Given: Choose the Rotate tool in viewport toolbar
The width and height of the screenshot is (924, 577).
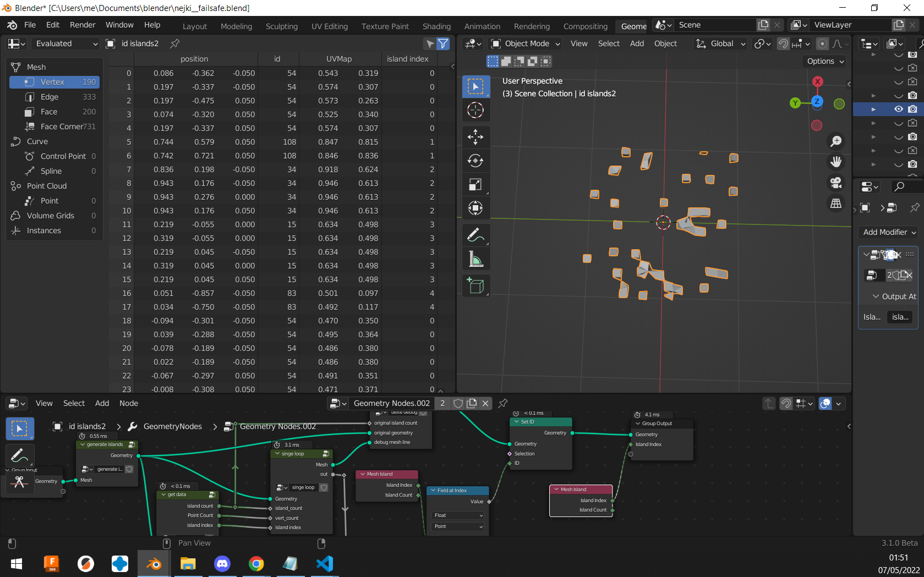Looking at the screenshot, I should [475, 161].
